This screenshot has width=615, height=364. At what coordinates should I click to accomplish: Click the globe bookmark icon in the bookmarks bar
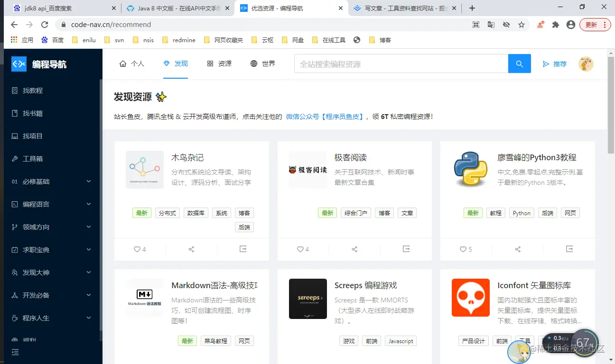[x=357, y=40]
